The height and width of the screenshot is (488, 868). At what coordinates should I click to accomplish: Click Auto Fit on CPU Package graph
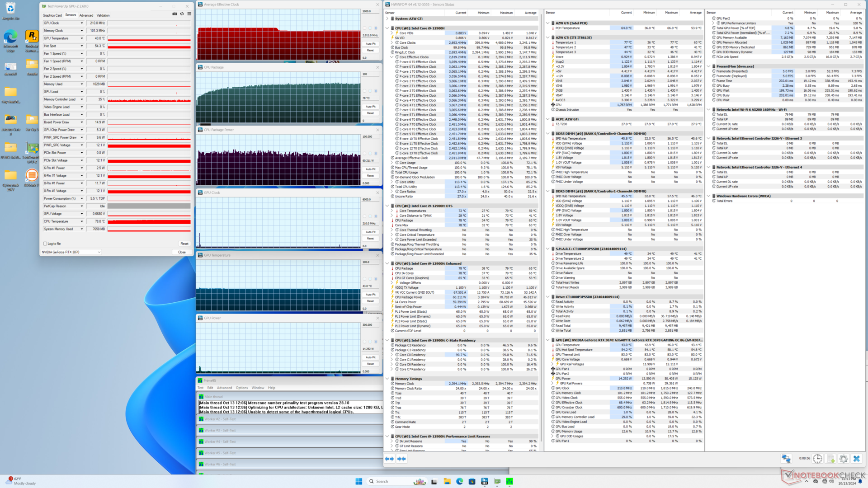pos(370,107)
